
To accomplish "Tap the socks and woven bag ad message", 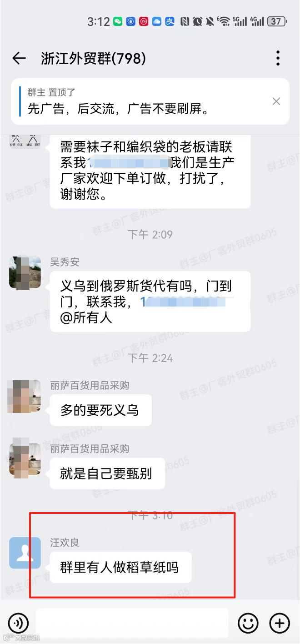I will pyautogui.click(x=150, y=171).
